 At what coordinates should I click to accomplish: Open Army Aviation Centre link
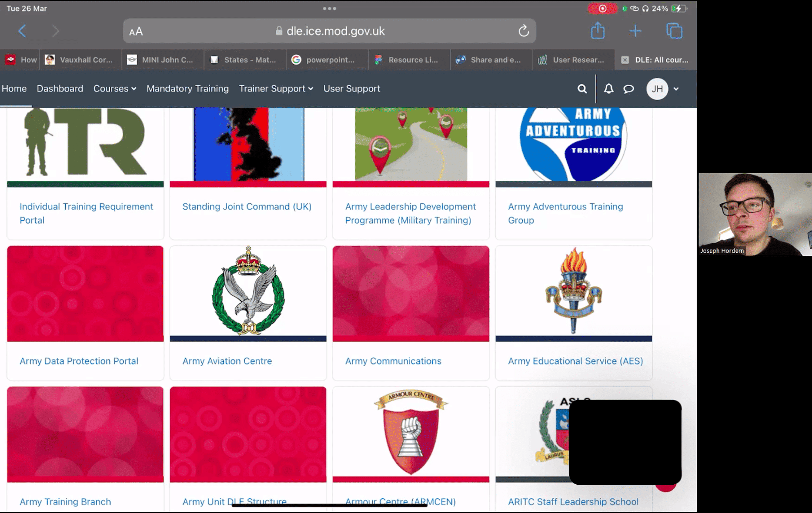point(227,361)
